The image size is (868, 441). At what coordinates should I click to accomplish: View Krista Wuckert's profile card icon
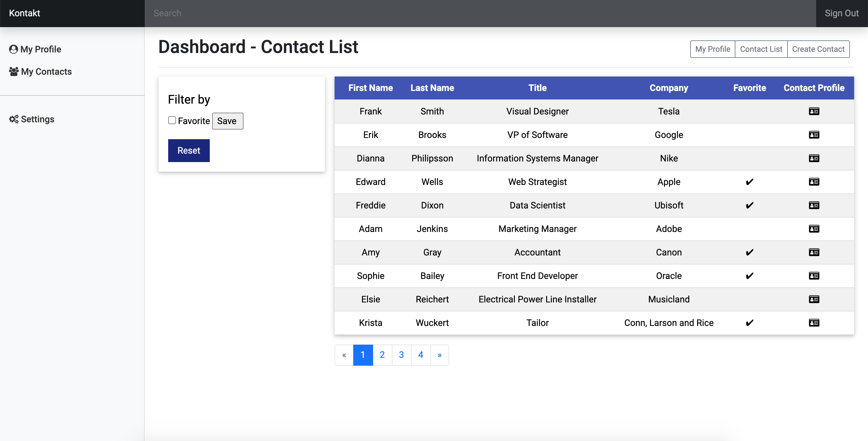(x=814, y=323)
